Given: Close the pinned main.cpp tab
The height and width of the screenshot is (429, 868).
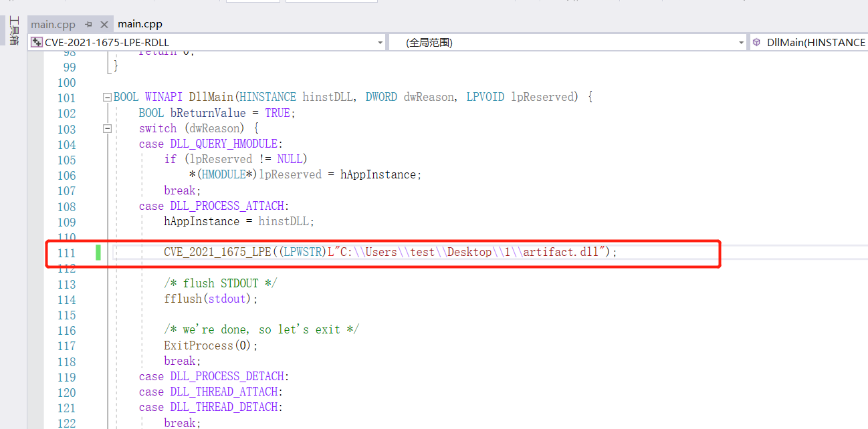Looking at the screenshot, I should point(104,25).
